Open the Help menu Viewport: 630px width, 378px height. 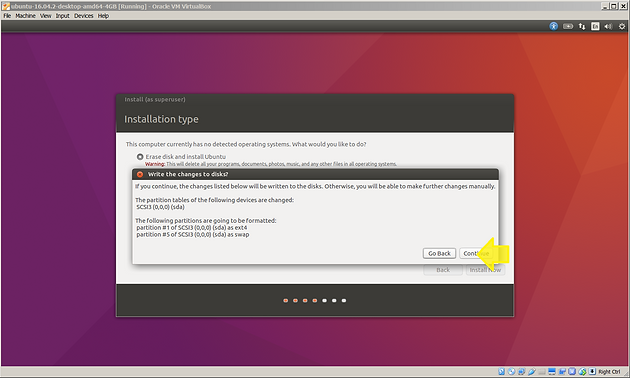pos(103,16)
